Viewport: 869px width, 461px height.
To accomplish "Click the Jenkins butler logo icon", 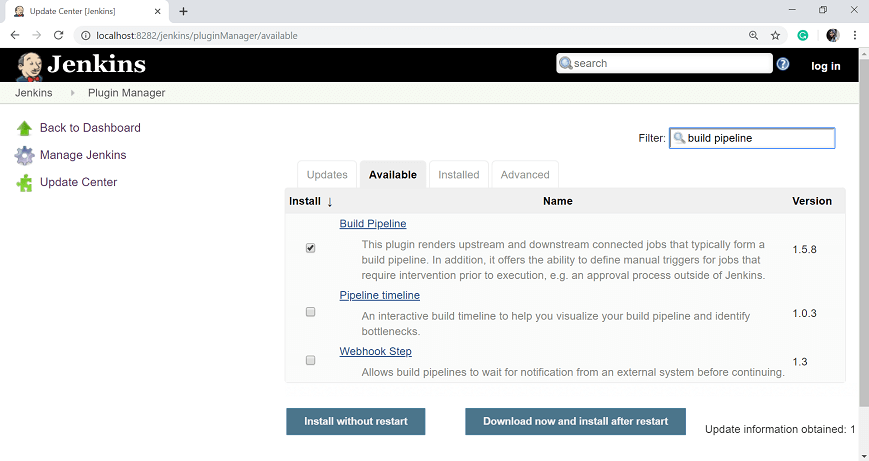I will click(29, 66).
